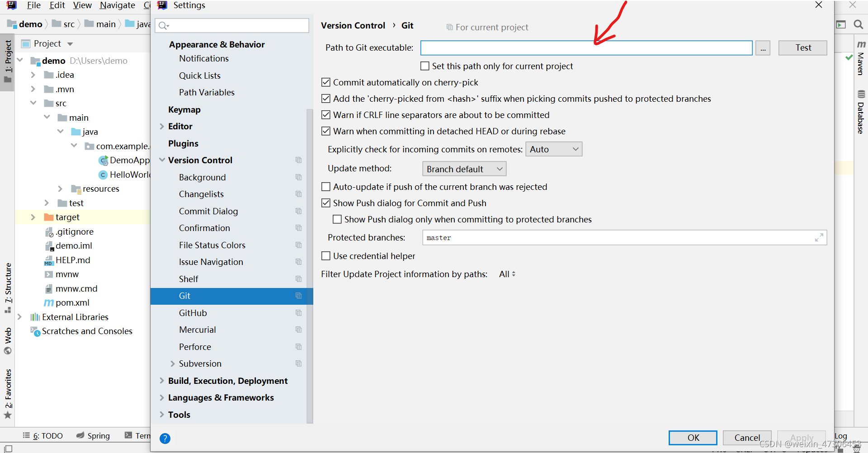
Task: Click the search icon in settings search box
Action: coord(164,26)
